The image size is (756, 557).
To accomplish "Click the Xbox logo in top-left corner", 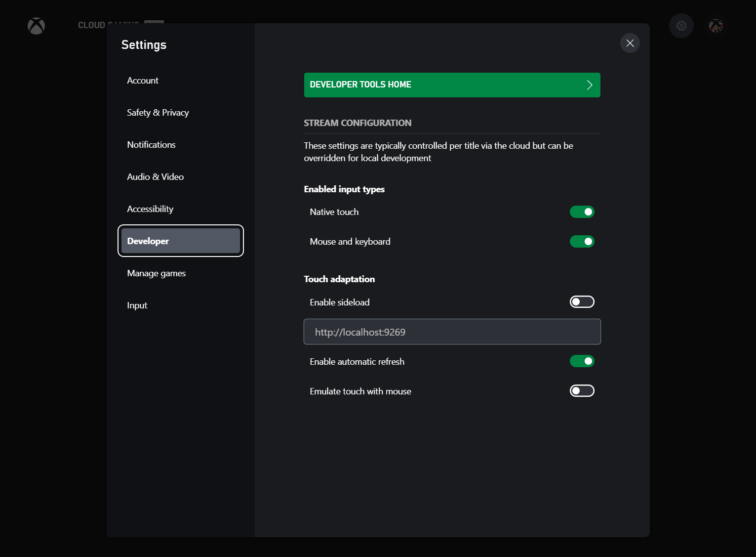I will (x=36, y=26).
